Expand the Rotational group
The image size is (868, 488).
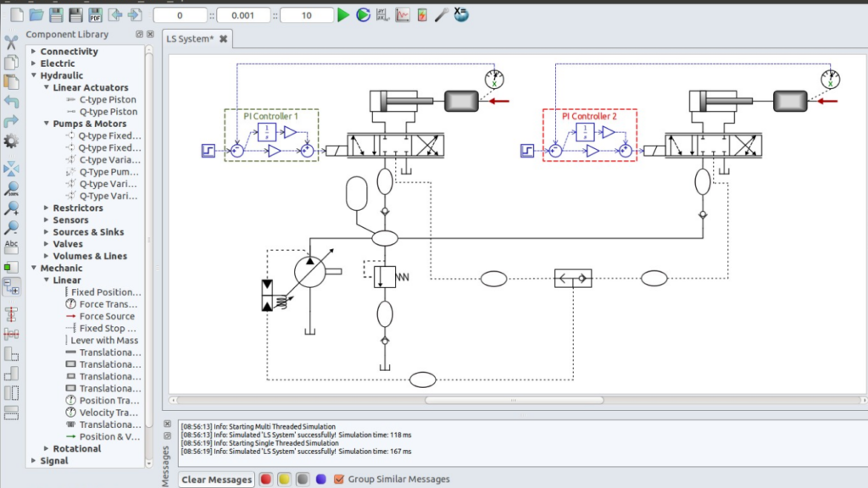tap(47, 448)
